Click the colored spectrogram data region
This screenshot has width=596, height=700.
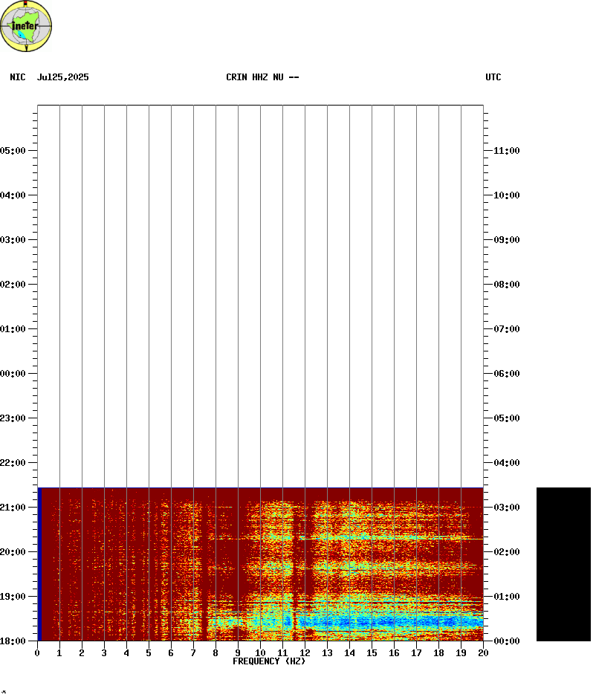[x=260, y=564]
